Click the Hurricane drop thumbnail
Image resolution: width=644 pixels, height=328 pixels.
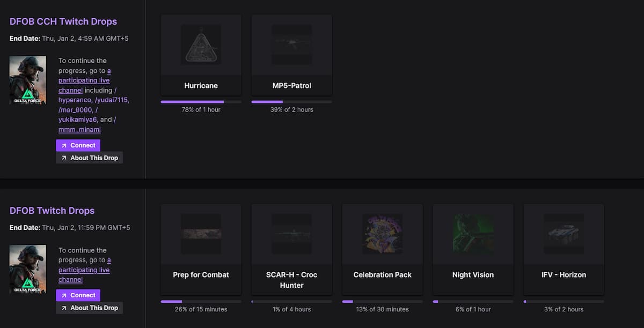(x=201, y=45)
